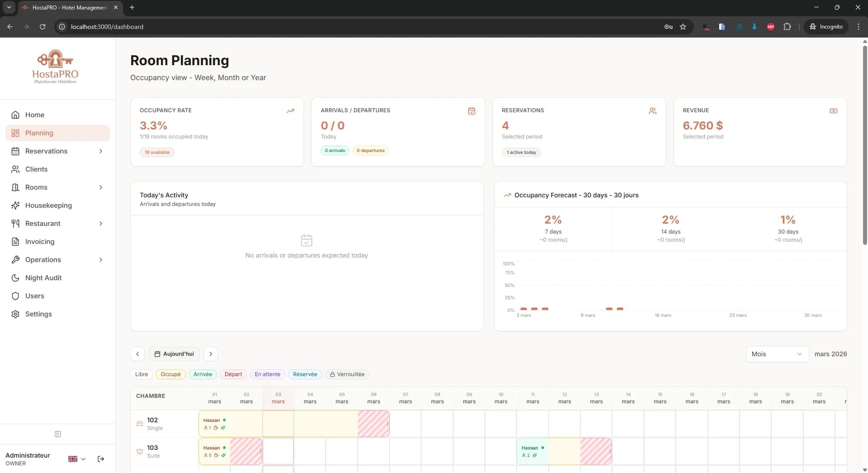Screen dimensions: 868x473
Task: Click the arrivals/departures calendar icon
Action: (472, 111)
